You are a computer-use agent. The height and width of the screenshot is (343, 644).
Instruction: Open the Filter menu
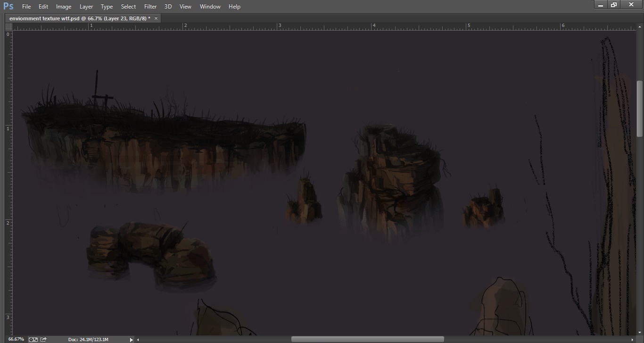coord(150,7)
